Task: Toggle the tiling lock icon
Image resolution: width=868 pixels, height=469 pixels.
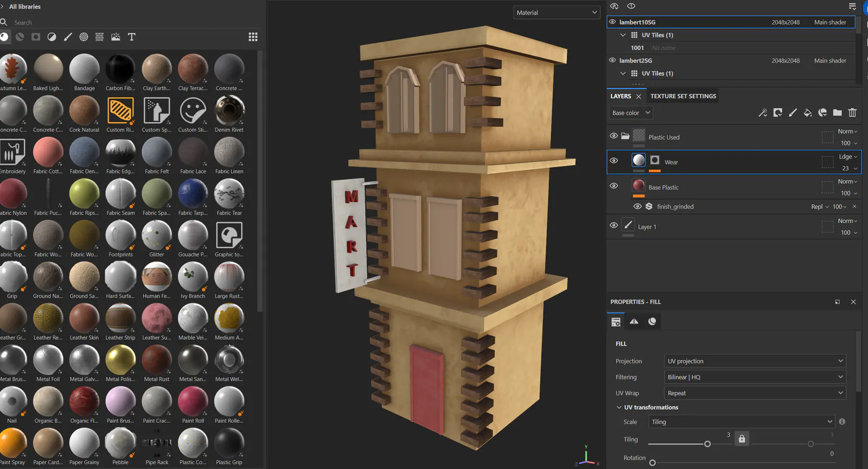Action: (x=742, y=438)
